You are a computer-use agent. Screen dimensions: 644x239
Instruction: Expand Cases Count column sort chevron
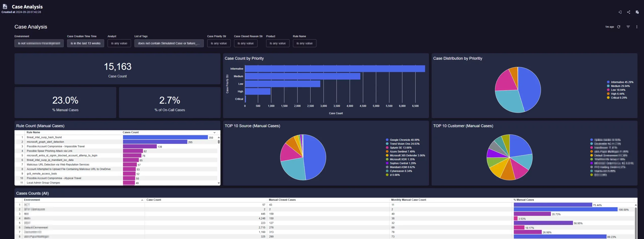[x=214, y=132]
